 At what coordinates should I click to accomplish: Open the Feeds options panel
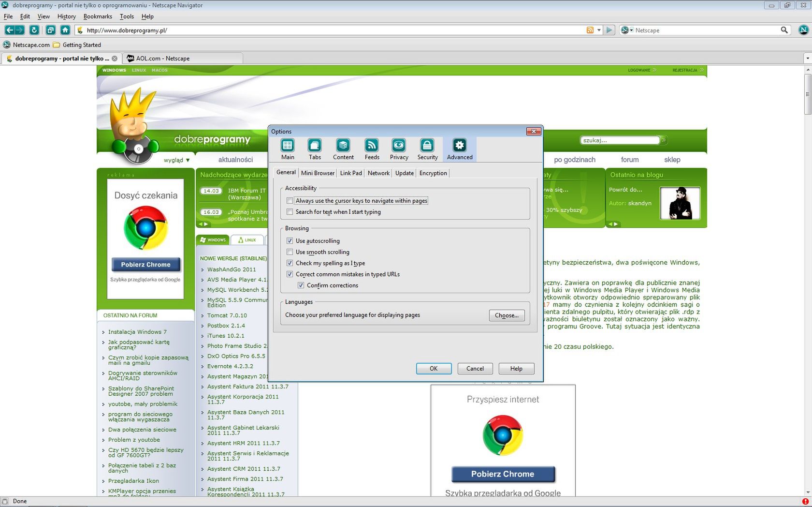[x=372, y=149]
